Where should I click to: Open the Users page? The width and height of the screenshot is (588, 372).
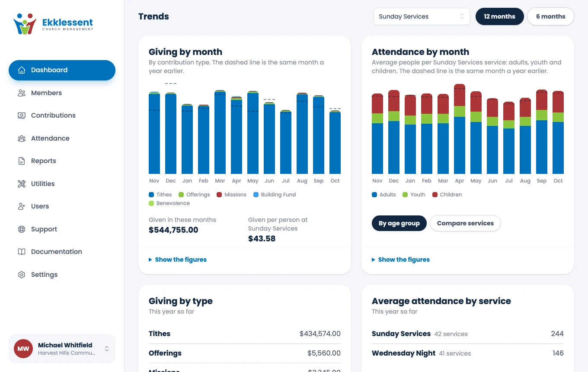coord(62,206)
